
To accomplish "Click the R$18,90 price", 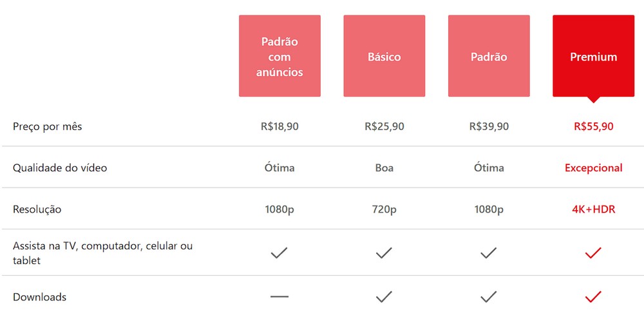I will pos(279,126).
